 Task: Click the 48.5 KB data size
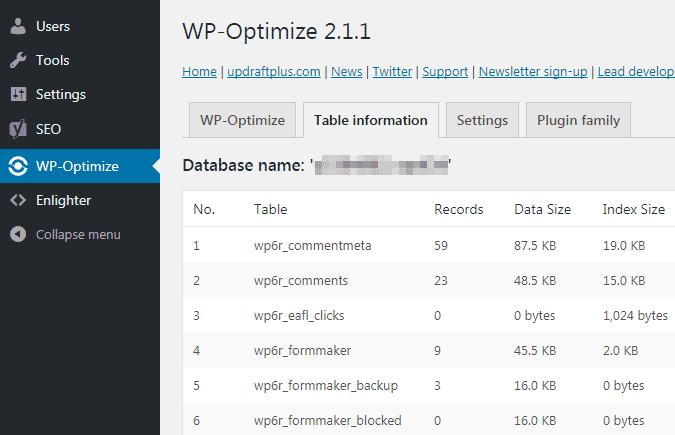tap(535, 281)
